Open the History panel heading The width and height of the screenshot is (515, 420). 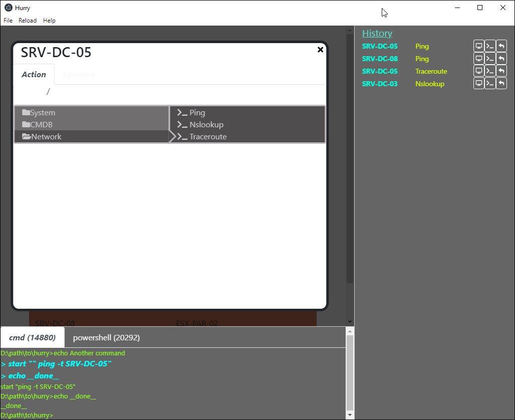point(377,33)
